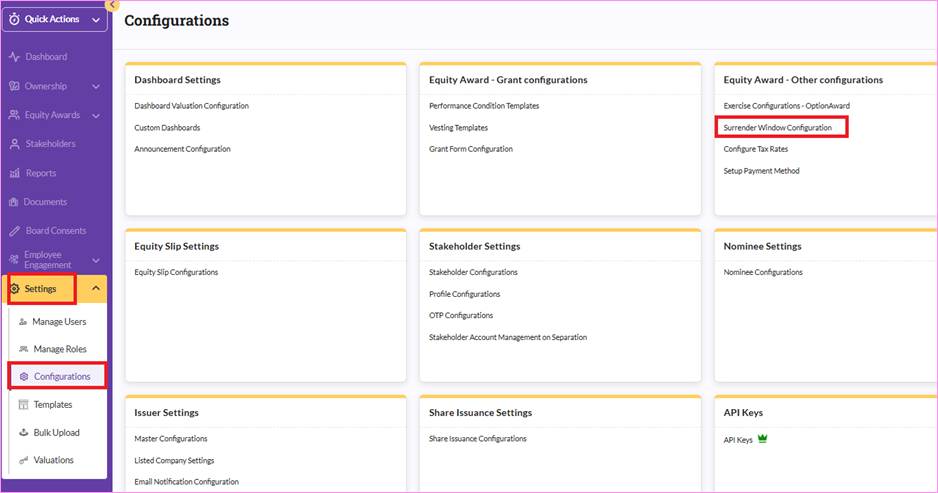Screen dimensions: 938x493
Task: Open Manage Users in Settings submenu
Action: tap(59, 322)
